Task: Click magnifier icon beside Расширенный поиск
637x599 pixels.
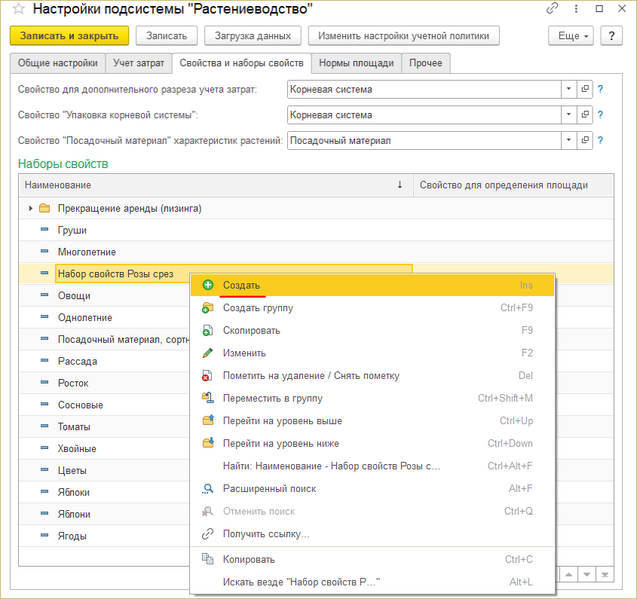Action: coord(208,488)
